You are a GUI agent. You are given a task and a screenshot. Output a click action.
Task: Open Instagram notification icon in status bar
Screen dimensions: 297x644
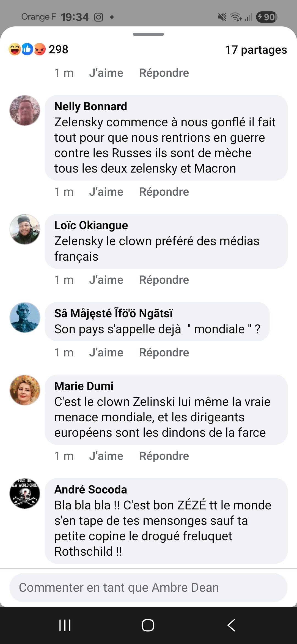(98, 17)
